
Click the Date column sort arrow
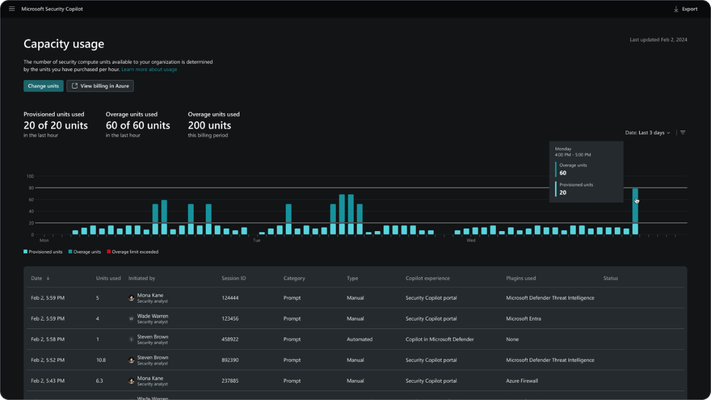(48, 278)
